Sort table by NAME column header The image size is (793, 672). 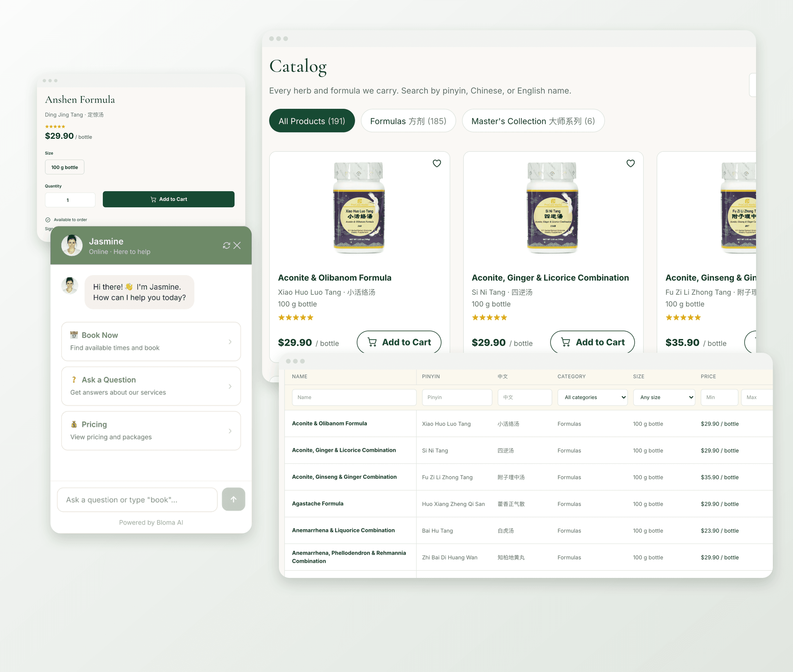[299, 376]
